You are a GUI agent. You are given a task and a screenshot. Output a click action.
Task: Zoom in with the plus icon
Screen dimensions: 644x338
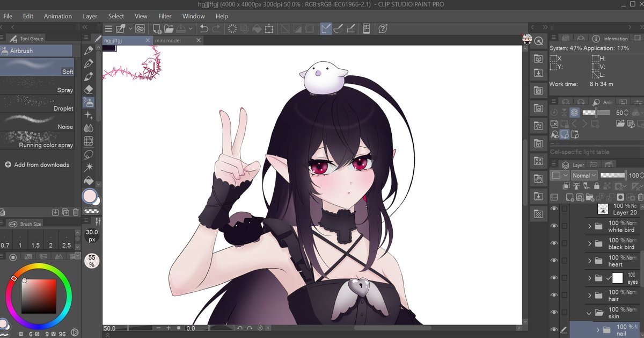point(169,328)
